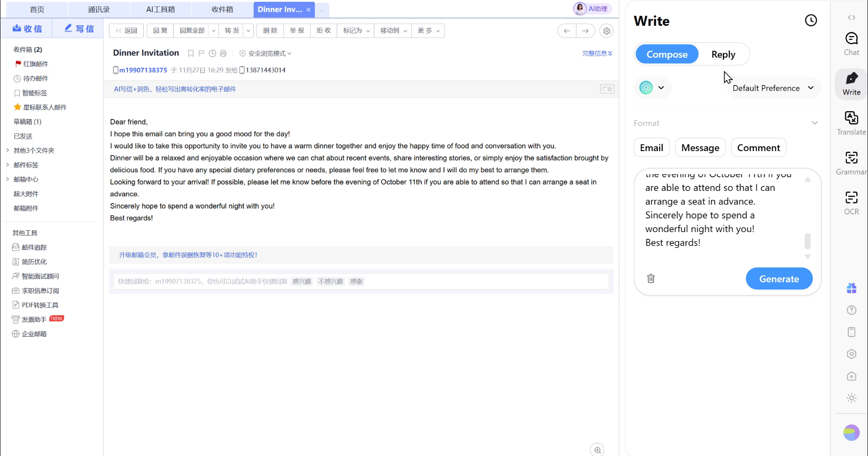Toggle the bookmark on Dinner Invitation
The image size is (868, 456).
point(191,53)
